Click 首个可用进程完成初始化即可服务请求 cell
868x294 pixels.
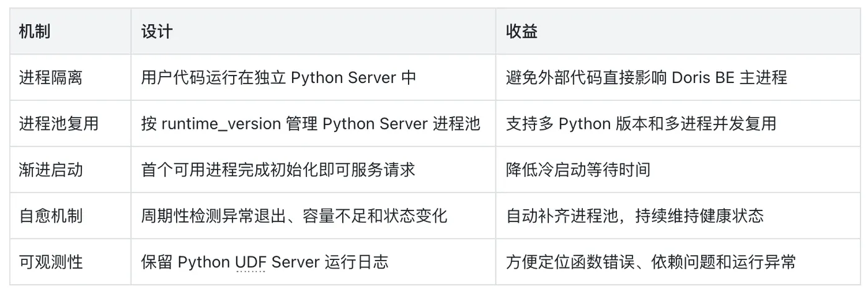click(x=313, y=170)
